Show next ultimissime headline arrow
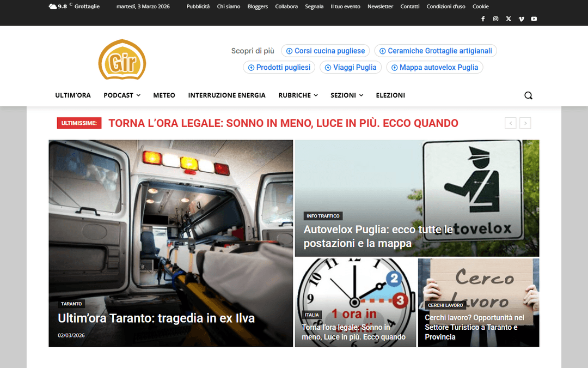This screenshot has height=368, width=588. [x=525, y=123]
